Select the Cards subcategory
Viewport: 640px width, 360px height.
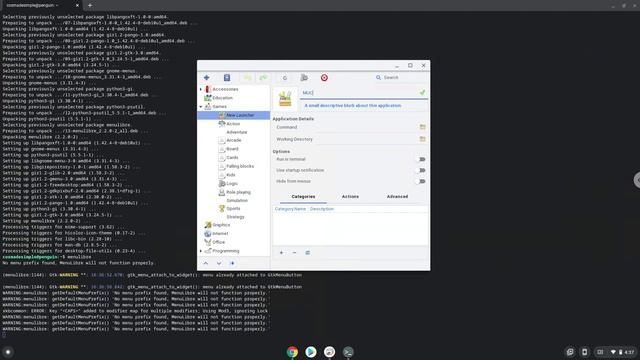pyautogui.click(x=233, y=158)
